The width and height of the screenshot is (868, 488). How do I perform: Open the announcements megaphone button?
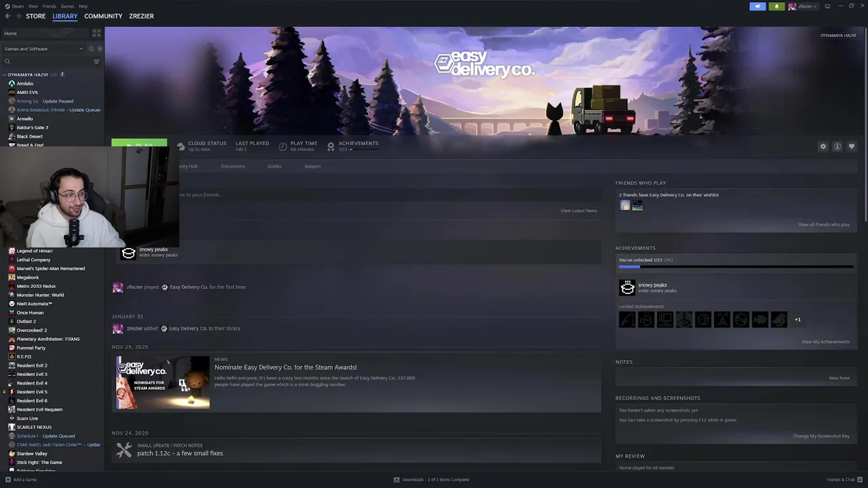click(x=757, y=6)
